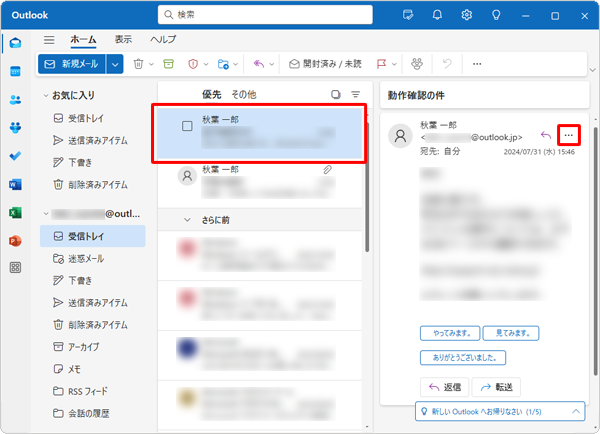The image size is (600, 434).
Task: Click the 転送 button
Action: click(496, 387)
